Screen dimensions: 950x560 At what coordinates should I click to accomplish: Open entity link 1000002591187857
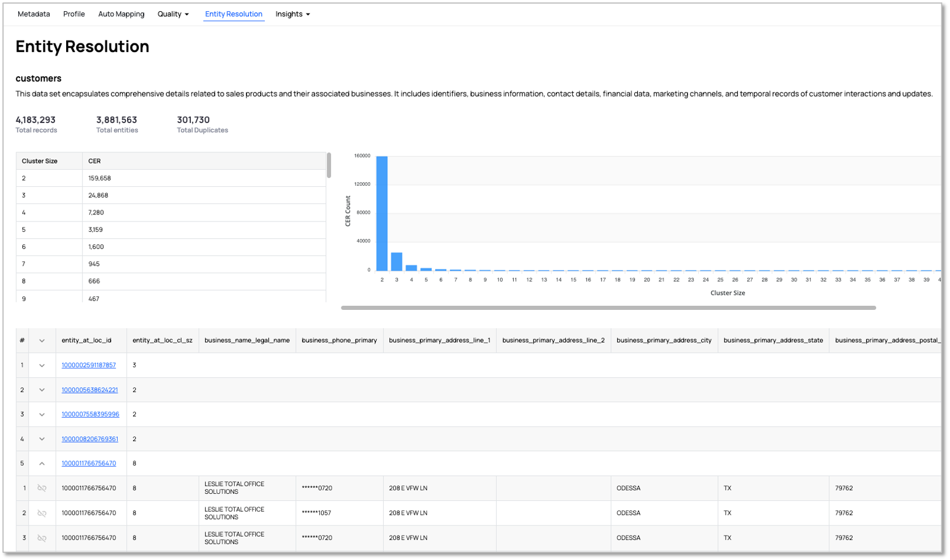[x=89, y=365]
